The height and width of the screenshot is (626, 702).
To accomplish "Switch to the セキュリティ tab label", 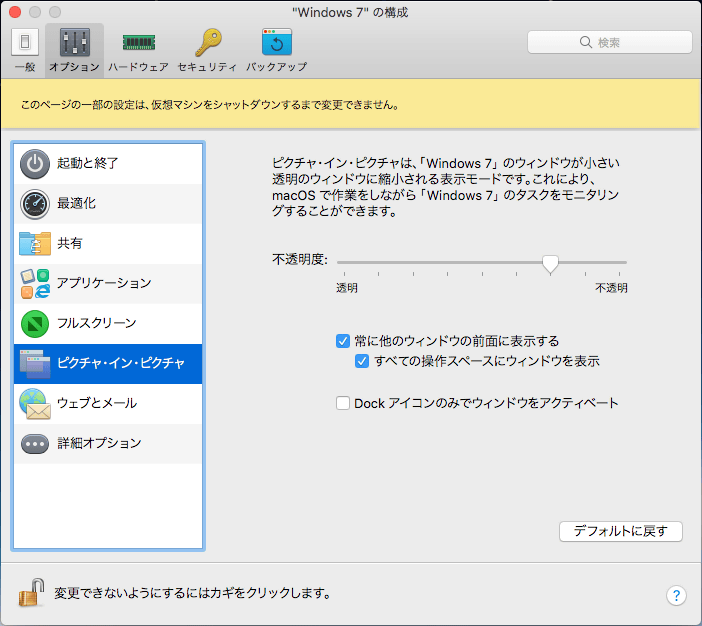I will (207, 67).
